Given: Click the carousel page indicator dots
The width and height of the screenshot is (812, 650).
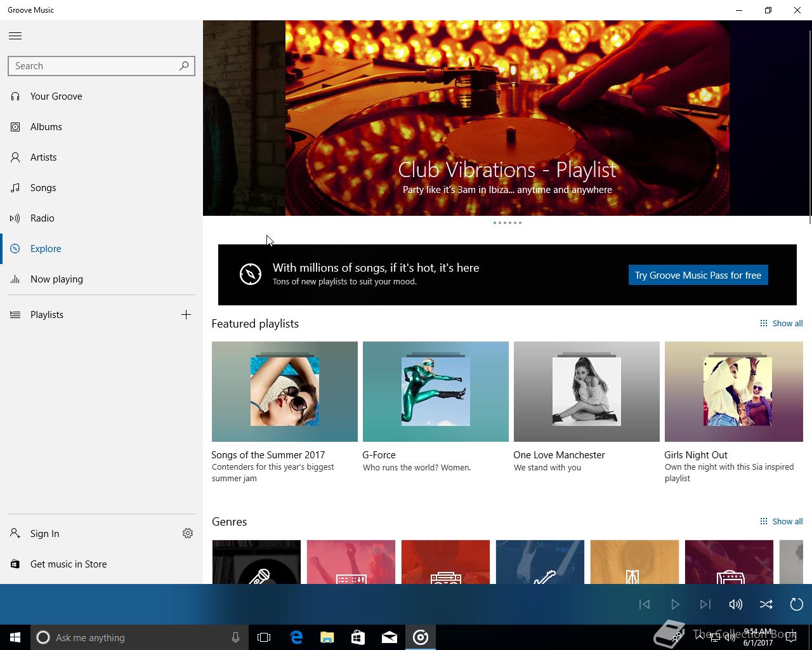Looking at the screenshot, I should point(507,223).
